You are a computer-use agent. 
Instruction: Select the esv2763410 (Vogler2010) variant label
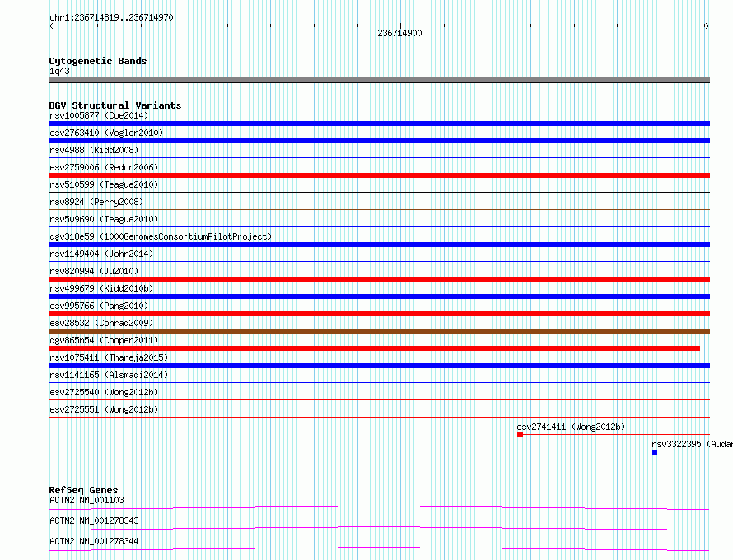106,133
